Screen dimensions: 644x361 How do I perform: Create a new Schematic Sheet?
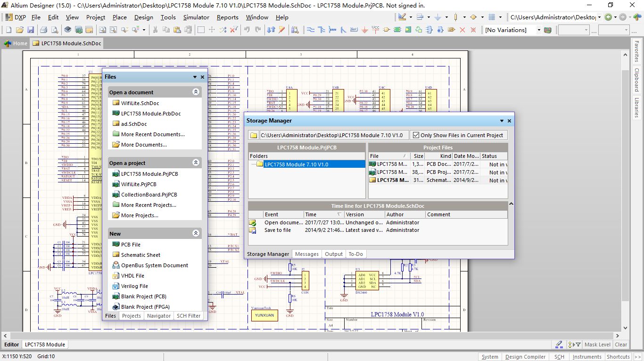coord(140,255)
